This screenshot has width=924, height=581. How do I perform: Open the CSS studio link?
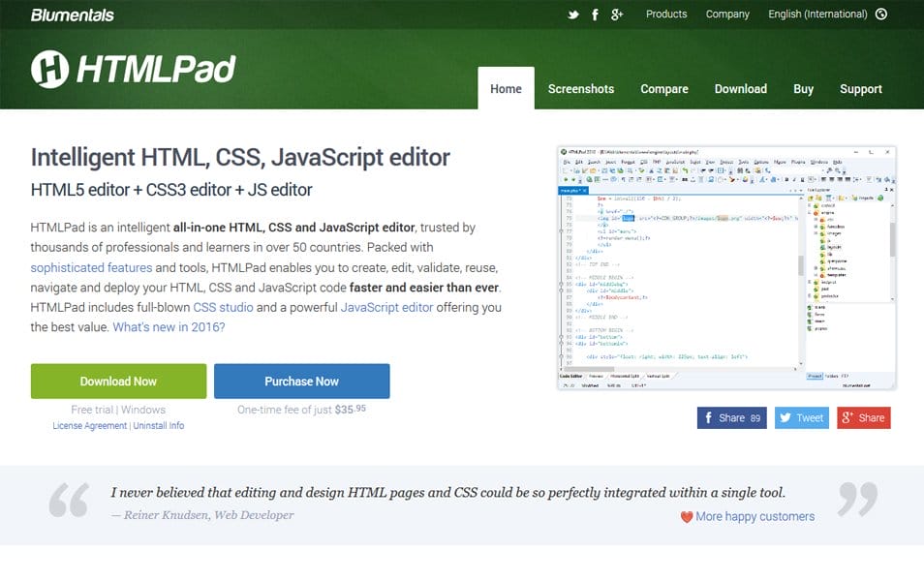click(x=223, y=307)
